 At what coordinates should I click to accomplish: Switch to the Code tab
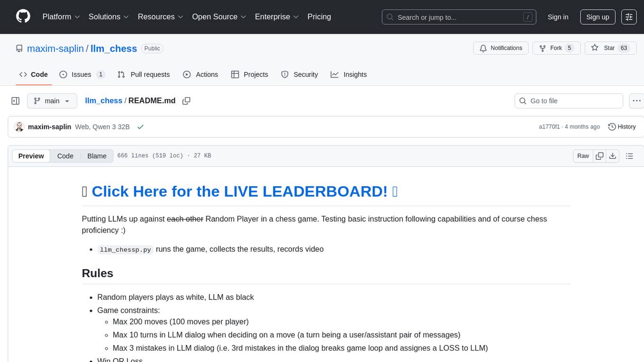[34, 74]
